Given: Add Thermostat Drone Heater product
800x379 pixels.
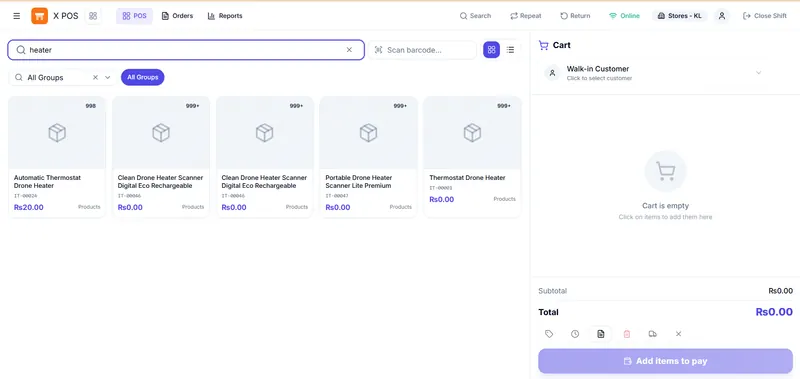Looking at the screenshot, I should point(472,157).
